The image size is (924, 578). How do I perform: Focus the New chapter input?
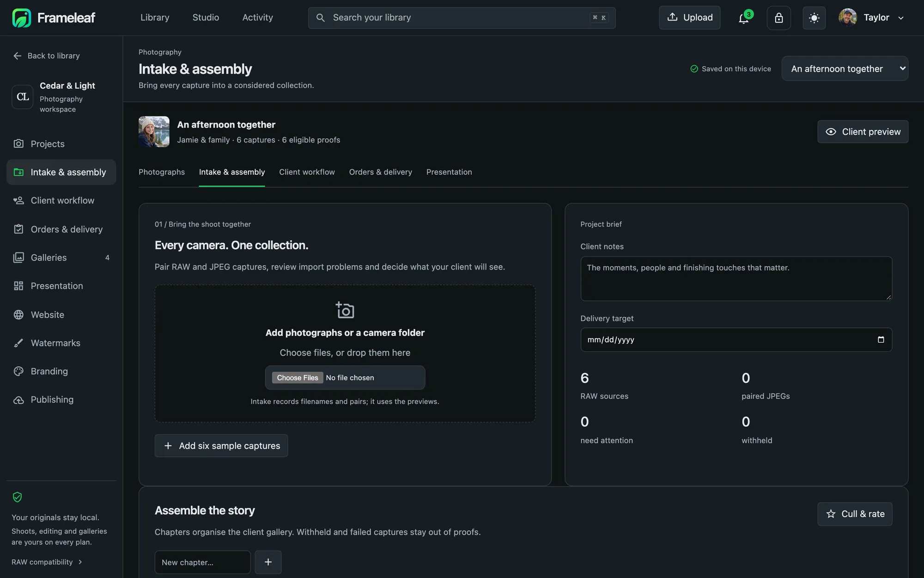click(202, 562)
